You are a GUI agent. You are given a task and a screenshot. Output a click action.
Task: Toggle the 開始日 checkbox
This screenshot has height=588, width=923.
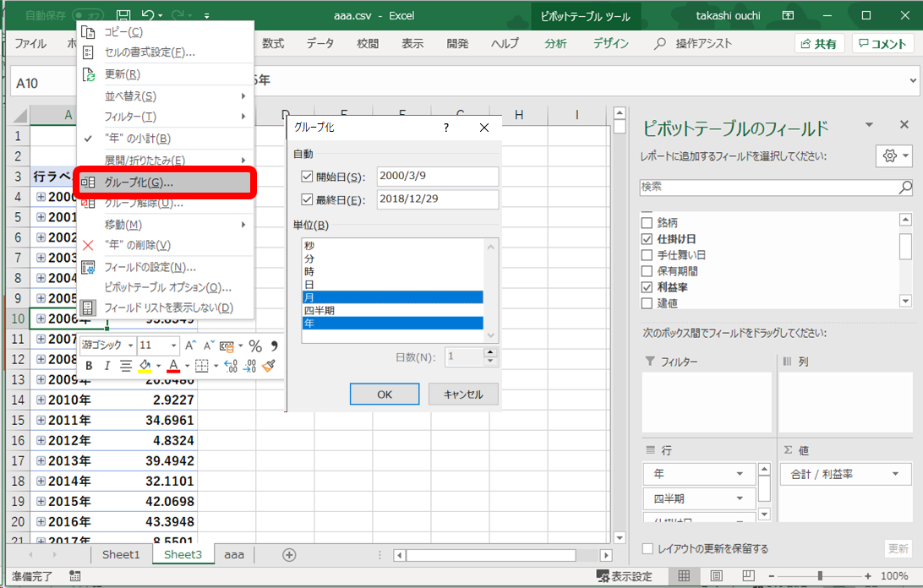click(x=307, y=176)
